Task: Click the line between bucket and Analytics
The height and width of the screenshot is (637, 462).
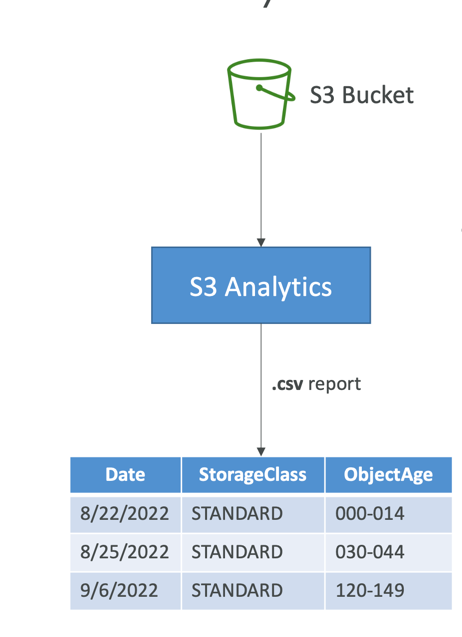Action: [261, 186]
